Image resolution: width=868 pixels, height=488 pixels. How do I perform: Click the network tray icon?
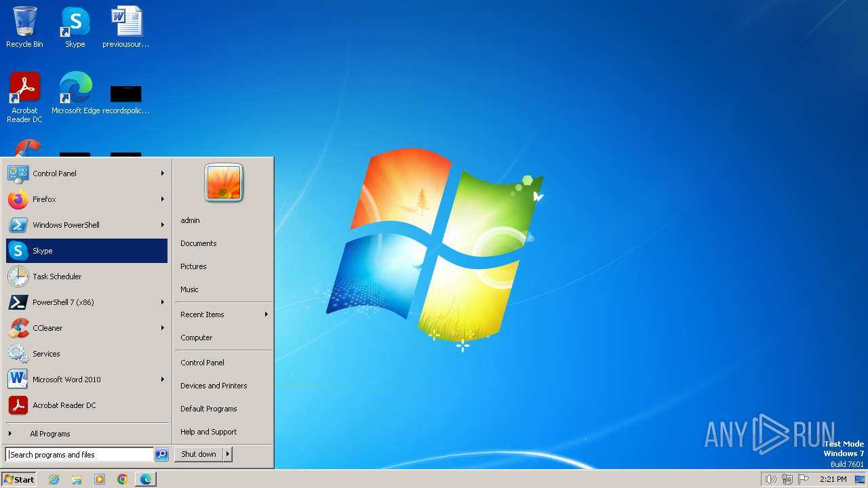pos(787,479)
